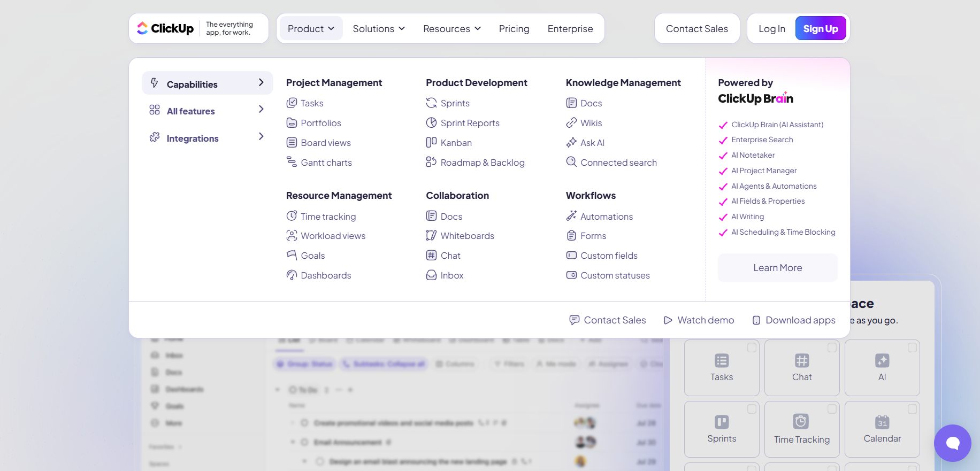Tick the checkbox on Chat card
This screenshot has height=471, width=980.
point(832,348)
